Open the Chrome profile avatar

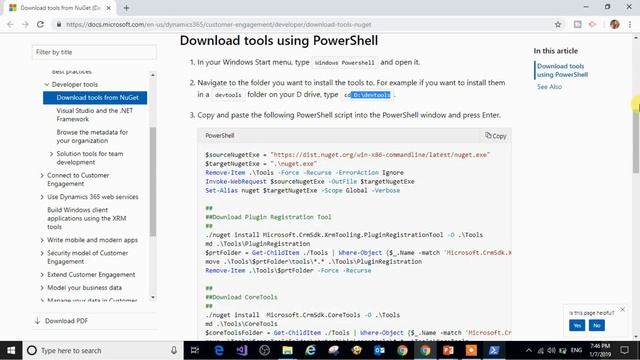[615, 24]
